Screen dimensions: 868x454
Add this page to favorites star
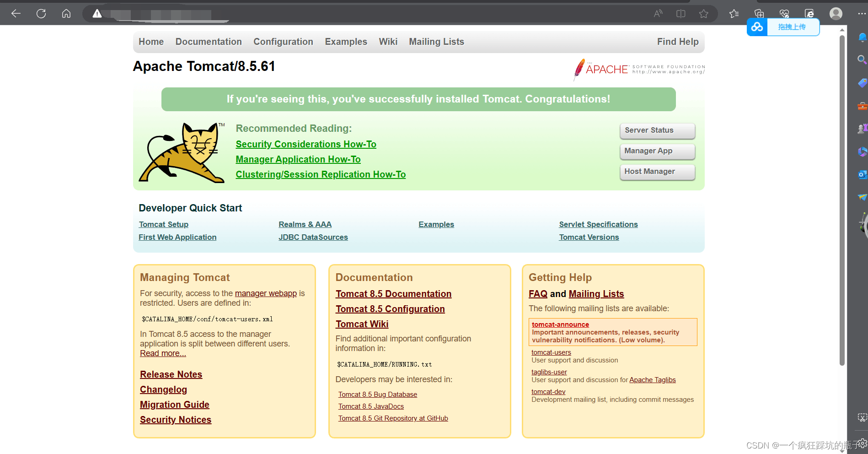[704, 14]
